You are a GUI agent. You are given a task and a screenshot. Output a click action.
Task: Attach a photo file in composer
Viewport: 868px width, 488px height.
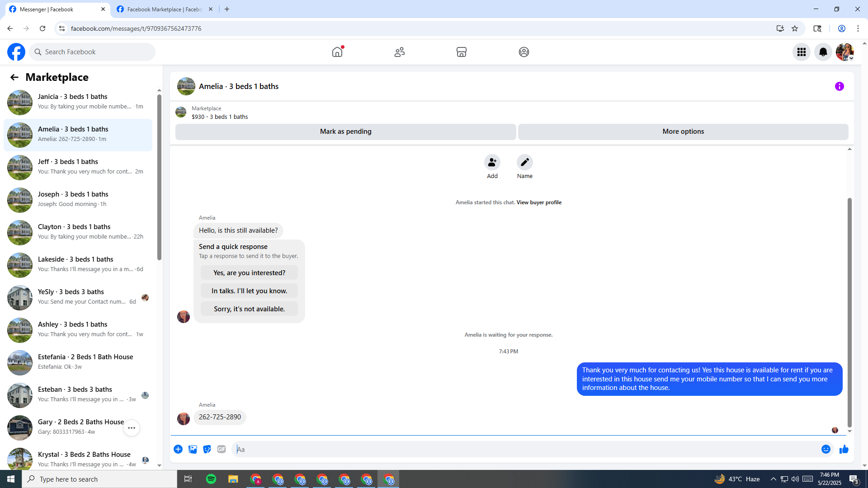[x=193, y=449]
